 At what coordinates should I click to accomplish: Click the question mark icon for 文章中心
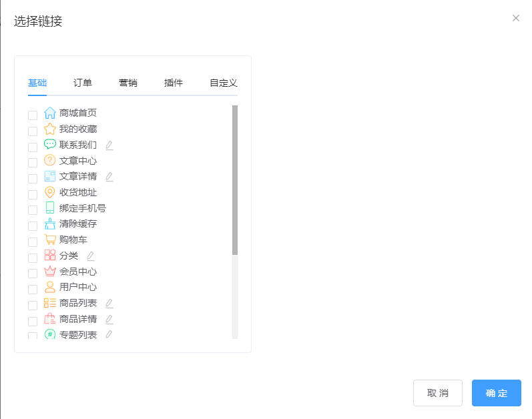click(50, 160)
